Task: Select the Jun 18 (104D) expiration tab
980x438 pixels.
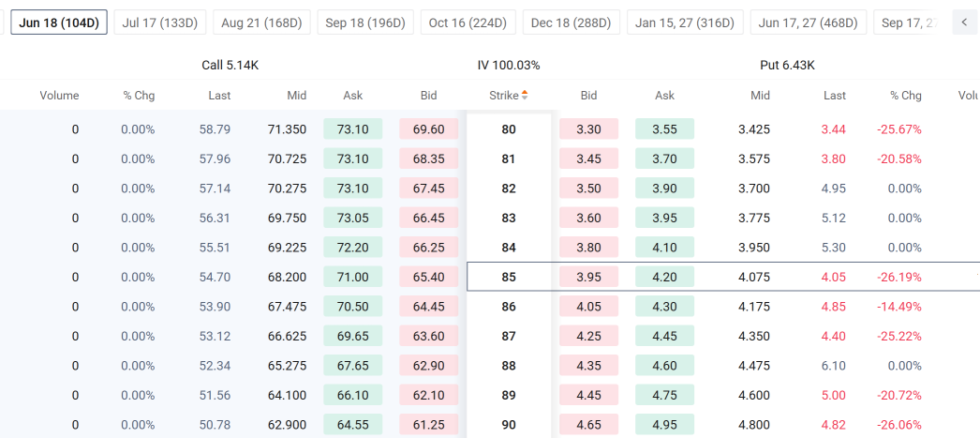Action: tap(59, 23)
